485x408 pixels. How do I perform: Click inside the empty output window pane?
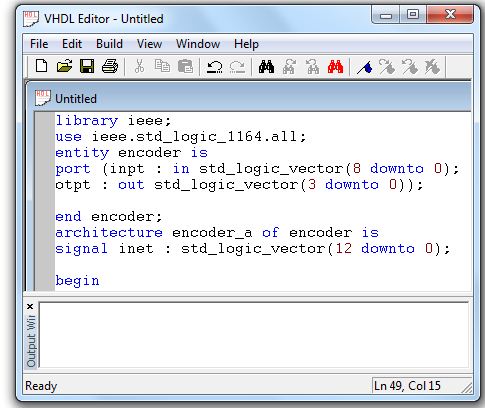(x=254, y=335)
